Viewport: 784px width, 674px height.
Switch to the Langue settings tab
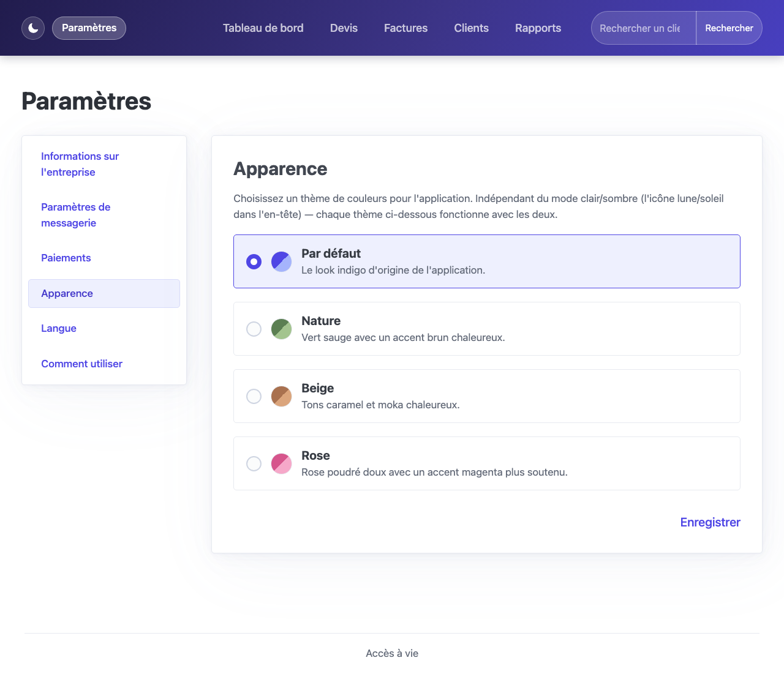[104, 328]
